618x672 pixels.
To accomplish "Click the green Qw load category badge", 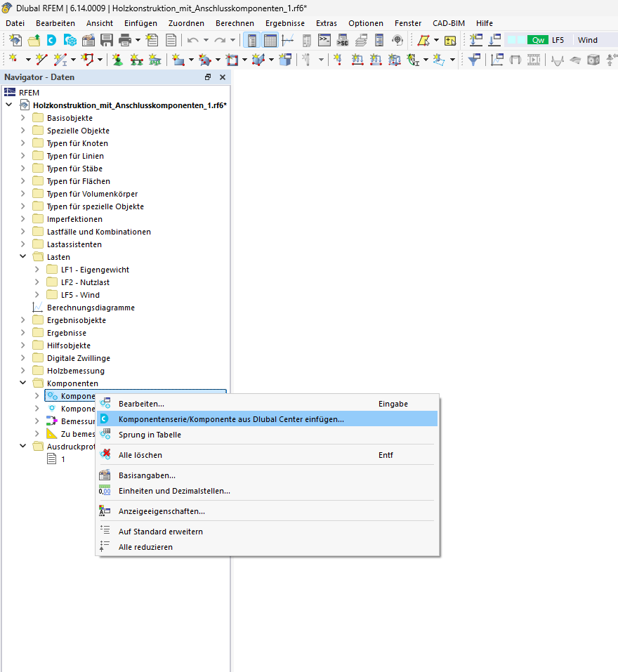I will click(538, 40).
